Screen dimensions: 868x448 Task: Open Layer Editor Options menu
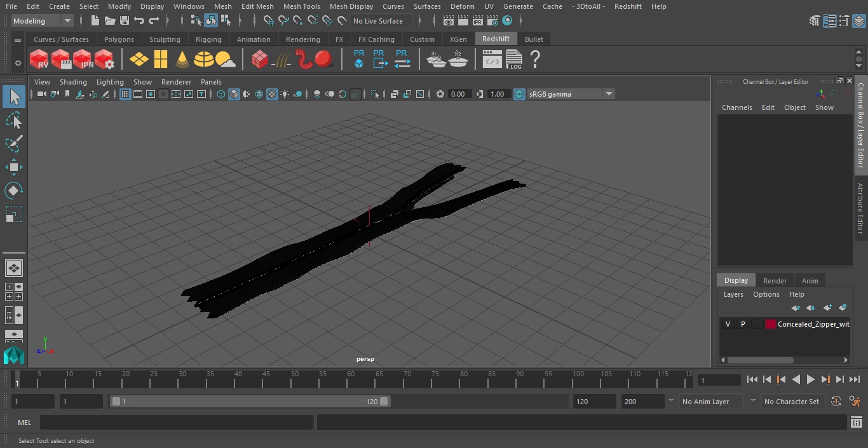[766, 294]
